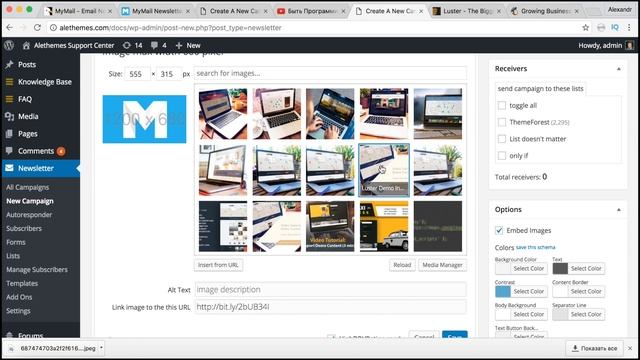The image size is (640, 360).
Task: Click the site info icon in address bar
Action: click(x=53, y=27)
